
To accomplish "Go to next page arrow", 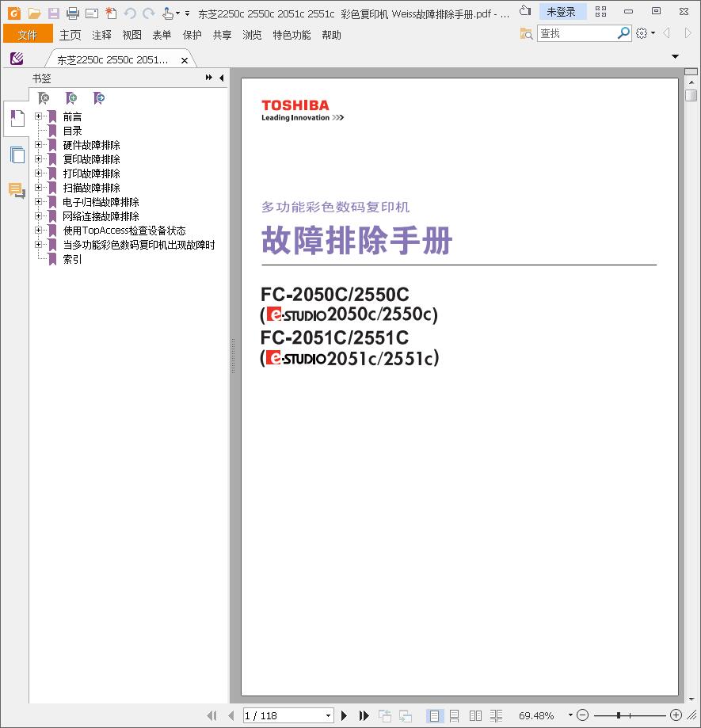I will click(x=344, y=715).
